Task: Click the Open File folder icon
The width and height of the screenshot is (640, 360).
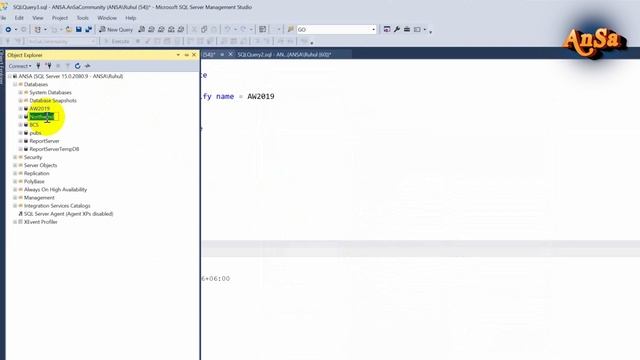Action: 69,29
